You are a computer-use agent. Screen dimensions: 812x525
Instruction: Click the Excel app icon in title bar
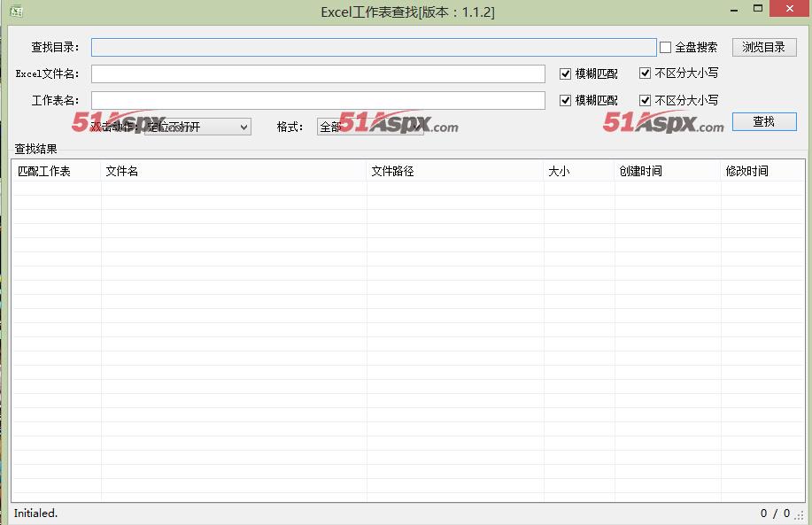[15, 12]
